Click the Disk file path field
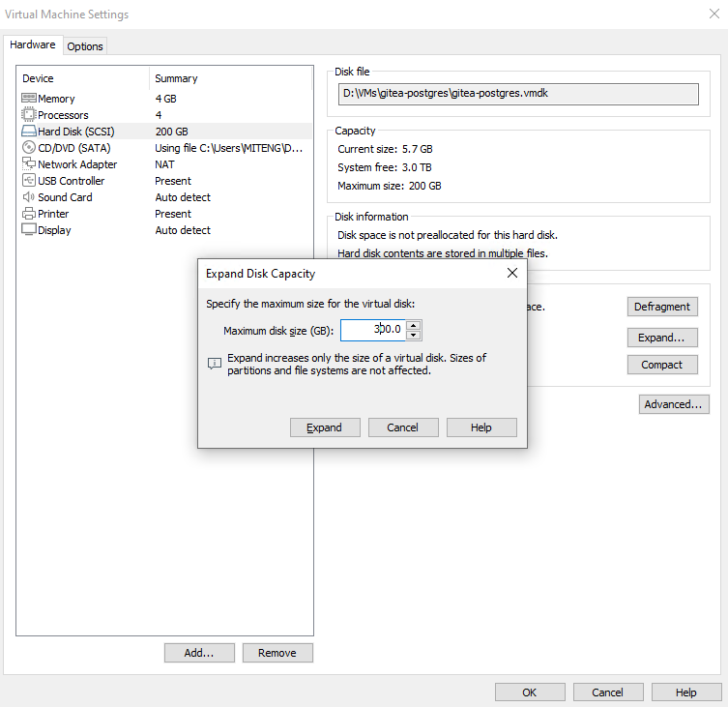Screen dimensions: 728x707 click(518, 94)
